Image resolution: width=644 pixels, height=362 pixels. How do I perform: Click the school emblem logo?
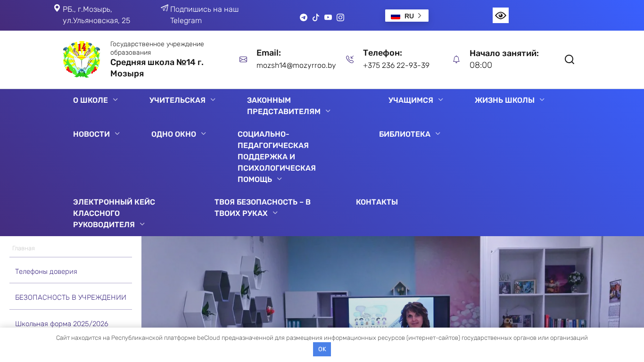pos(82,59)
